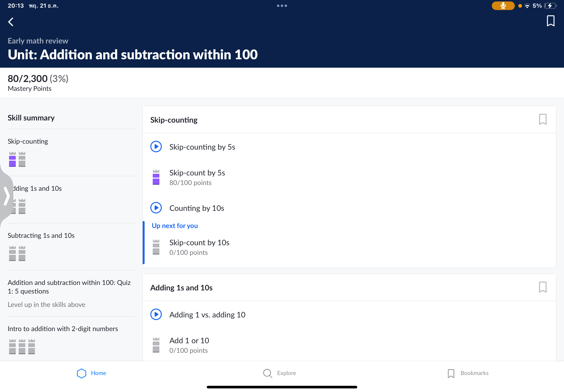Expand the side panel chevron handle

tap(6, 196)
